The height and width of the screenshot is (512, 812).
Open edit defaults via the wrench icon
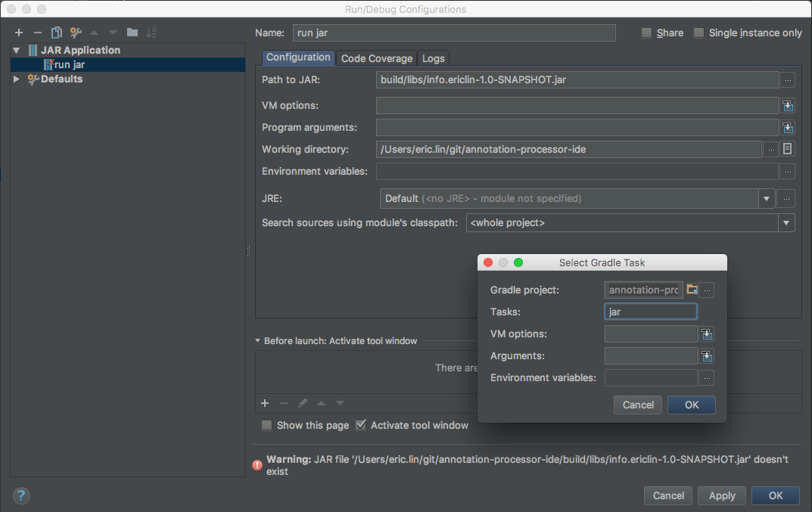pyautogui.click(x=74, y=33)
